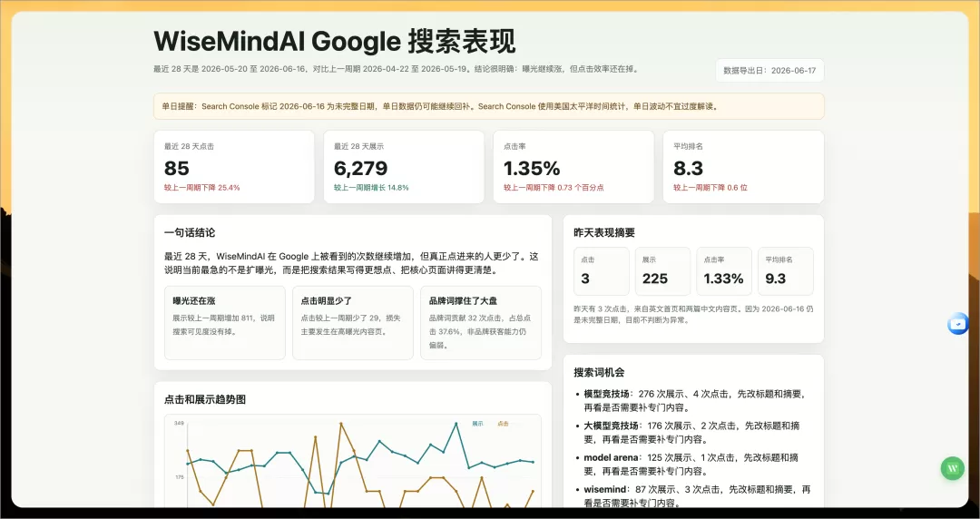Open the green W floating button
The width and height of the screenshot is (980, 519).
click(953, 468)
